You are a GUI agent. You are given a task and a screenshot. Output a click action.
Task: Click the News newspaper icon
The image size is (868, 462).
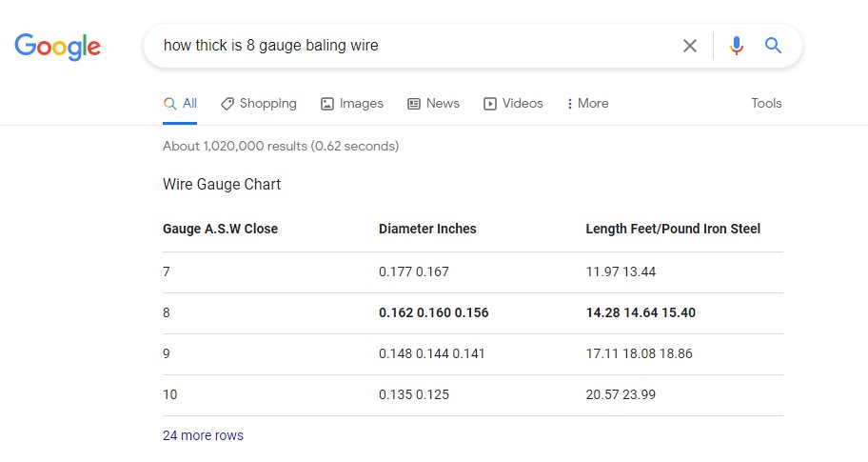click(414, 104)
